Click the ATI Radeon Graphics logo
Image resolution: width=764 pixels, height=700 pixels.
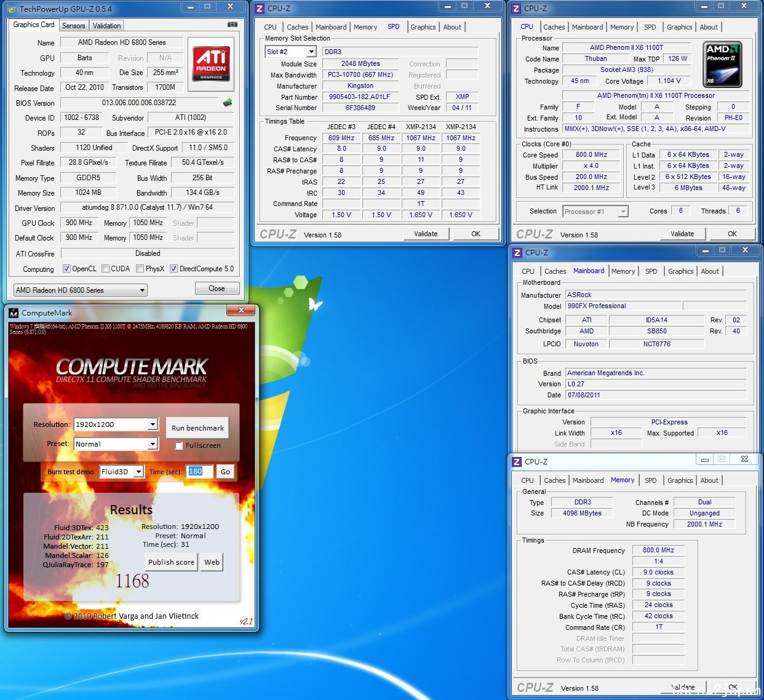click(212, 63)
